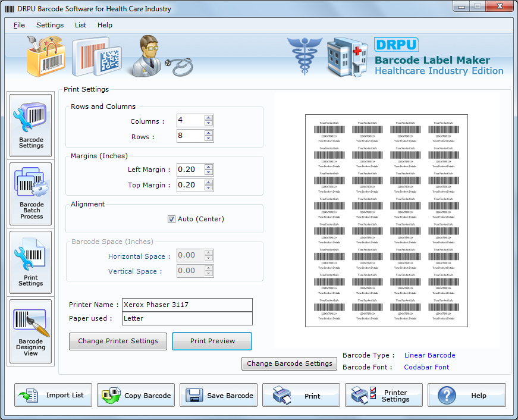This screenshot has height=420, width=518.
Task: Click the Printer Name input field
Action: [x=187, y=305]
